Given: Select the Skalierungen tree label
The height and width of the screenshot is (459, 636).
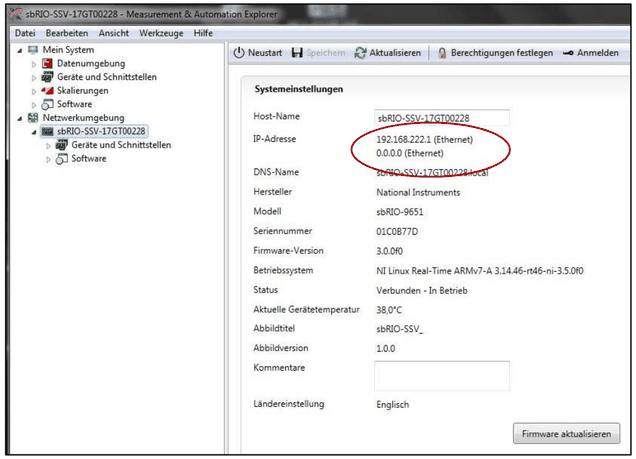Looking at the screenshot, I should (x=83, y=90).
